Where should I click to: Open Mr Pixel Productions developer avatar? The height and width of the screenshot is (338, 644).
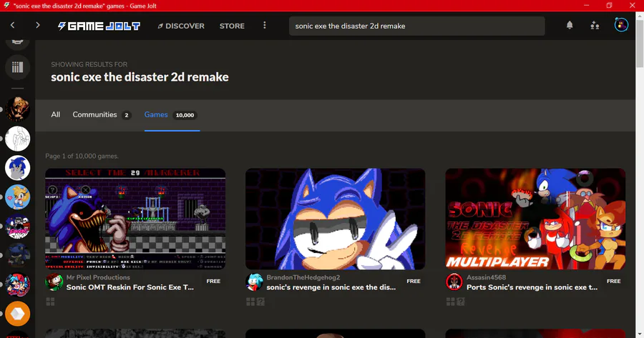click(x=54, y=282)
